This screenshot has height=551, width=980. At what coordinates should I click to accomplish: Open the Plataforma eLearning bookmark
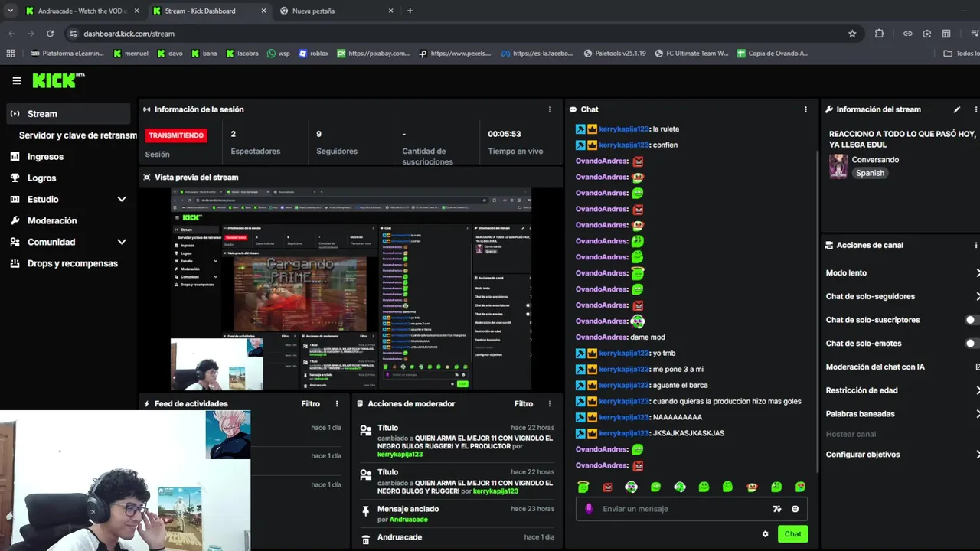tap(67, 54)
